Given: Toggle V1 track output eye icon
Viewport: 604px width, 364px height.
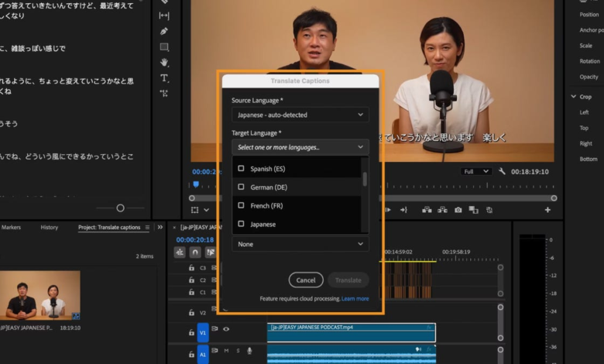Looking at the screenshot, I should point(226,328).
